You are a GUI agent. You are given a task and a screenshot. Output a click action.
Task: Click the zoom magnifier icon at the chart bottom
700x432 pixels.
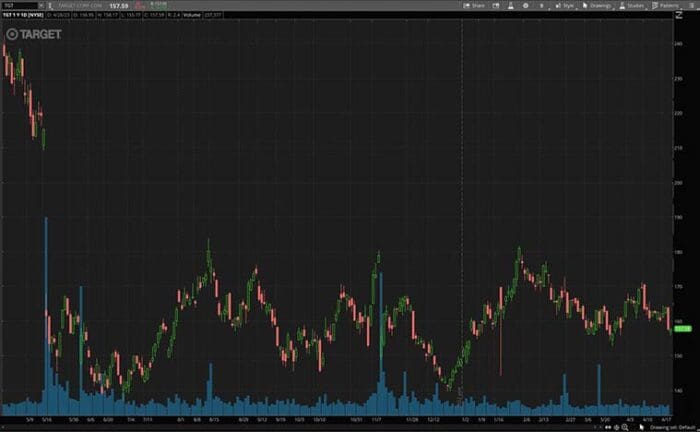coord(625,427)
